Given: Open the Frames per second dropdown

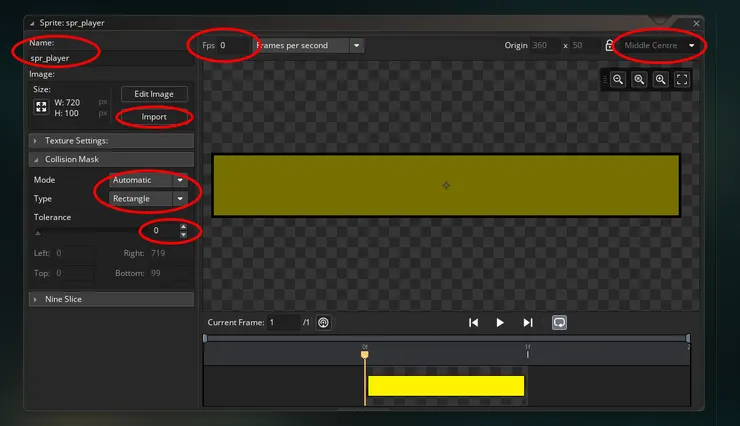Looking at the screenshot, I should pos(309,45).
